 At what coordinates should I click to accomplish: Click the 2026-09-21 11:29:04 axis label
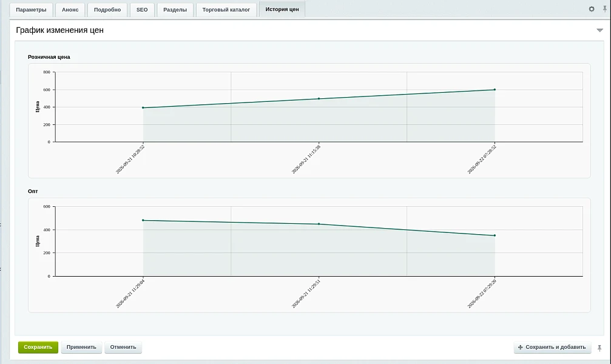[x=130, y=293]
